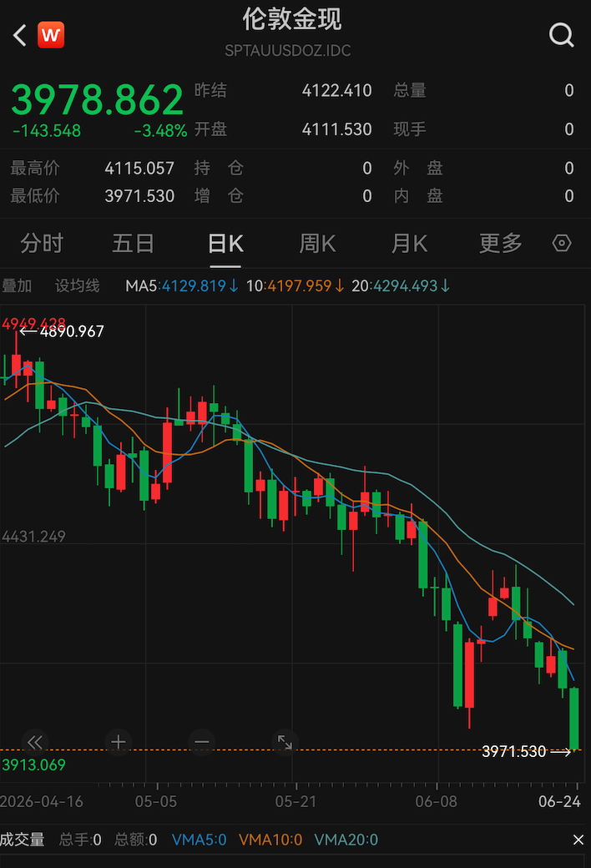Toggle the MA20 moving average value
This screenshot has height=868, width=591.
tap(401, 285)
